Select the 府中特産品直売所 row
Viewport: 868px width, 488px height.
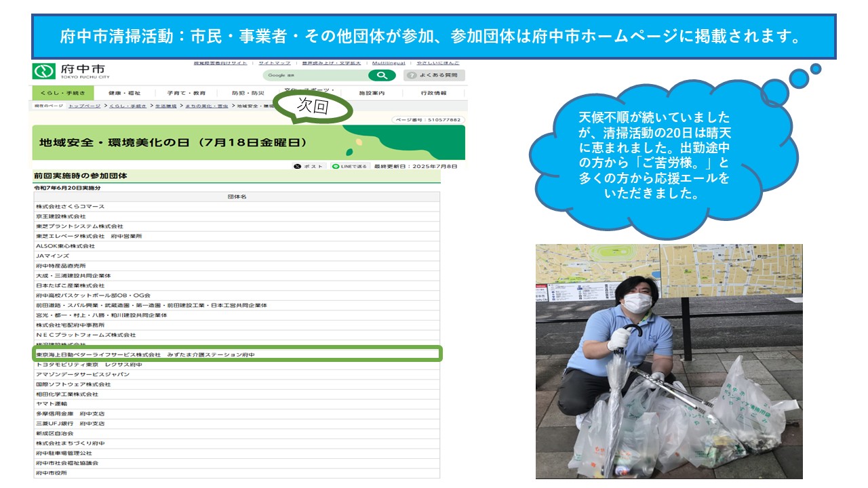click(x=237, y=266)
